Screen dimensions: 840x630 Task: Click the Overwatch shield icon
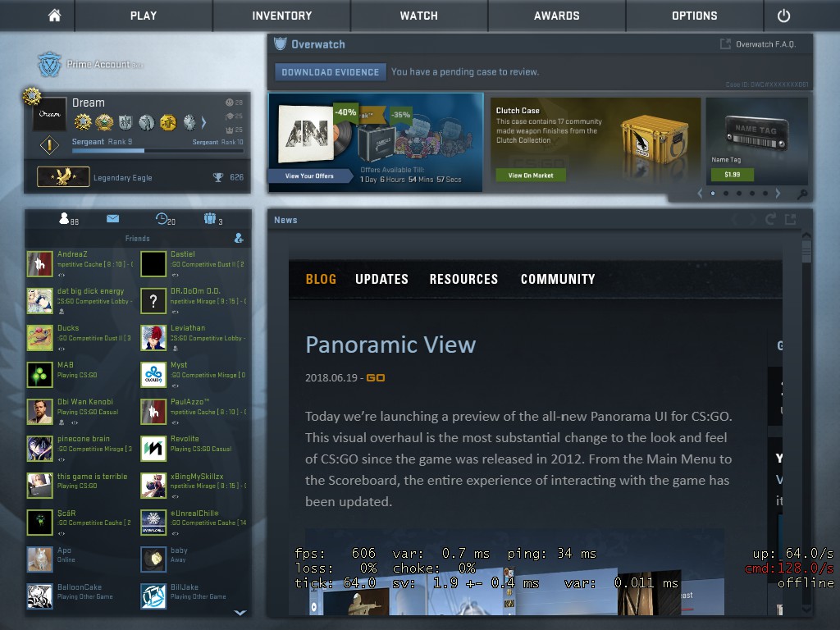click(281, 44)
